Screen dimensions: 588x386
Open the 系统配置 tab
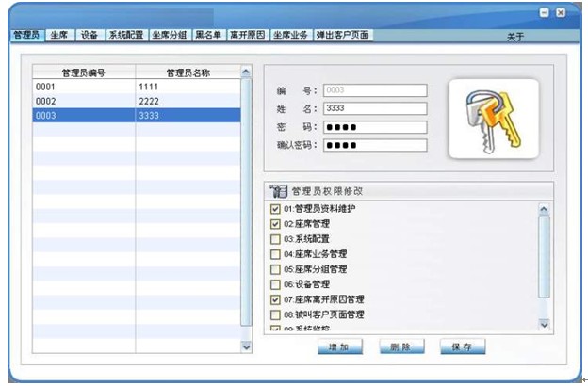(x=124, y=35)
